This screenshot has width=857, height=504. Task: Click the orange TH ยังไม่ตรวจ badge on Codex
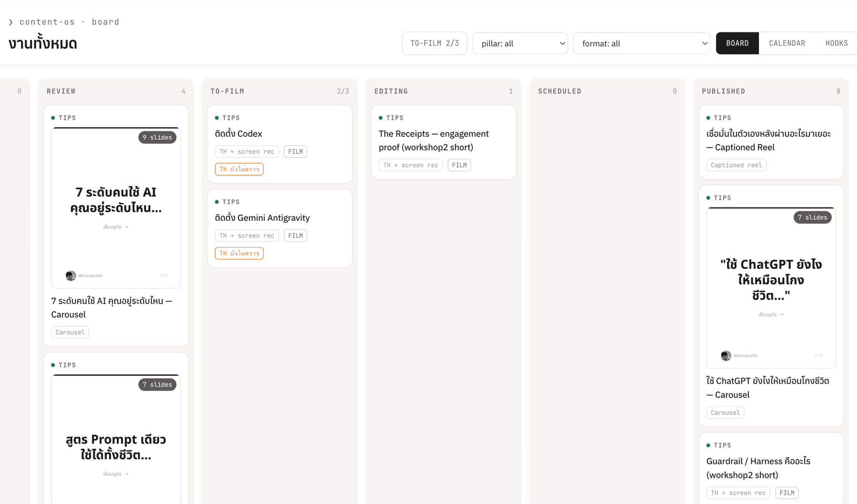[x=239, y=169]
